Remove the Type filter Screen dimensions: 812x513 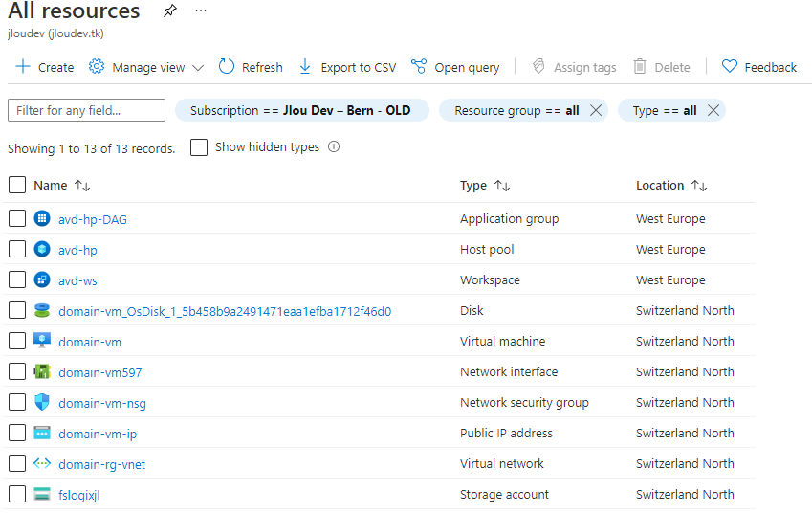[x=713, y=110]
